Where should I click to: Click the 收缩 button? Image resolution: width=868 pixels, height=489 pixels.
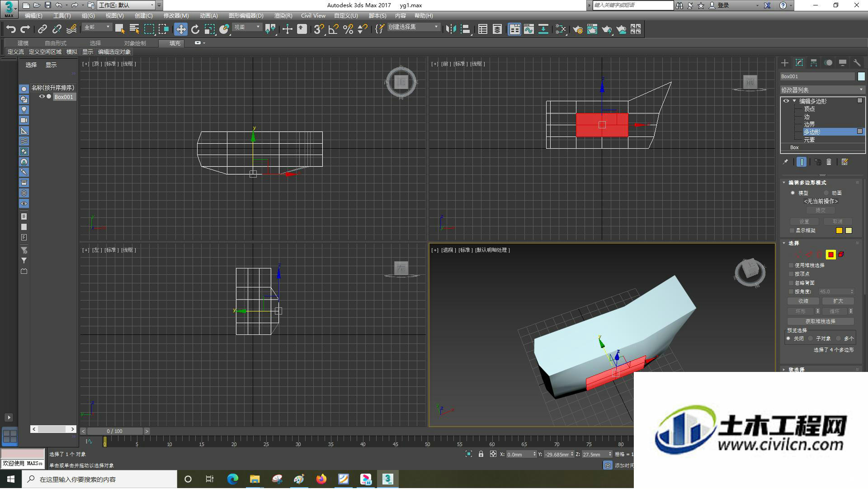[803, 301]
